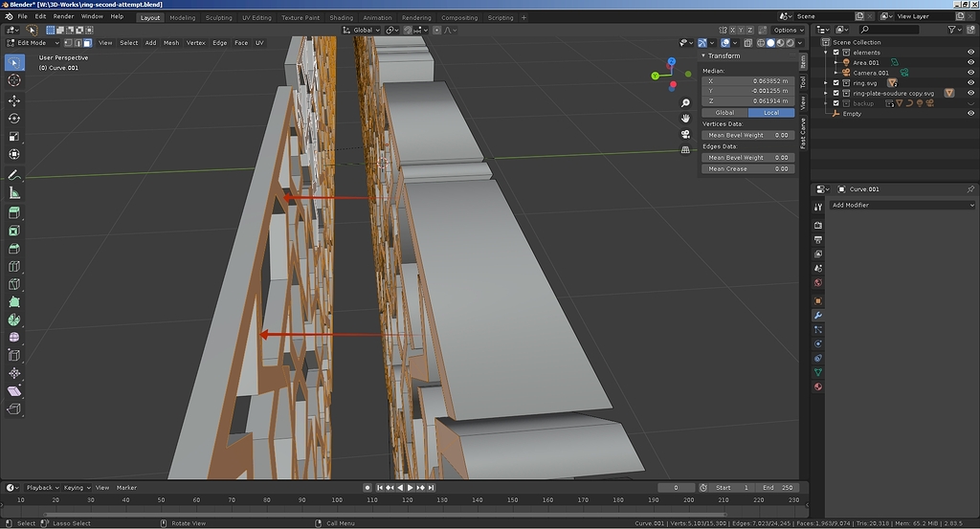Pick the Measure tool
The height and width of the screenshot is (529, 980).
coord(14,193)
